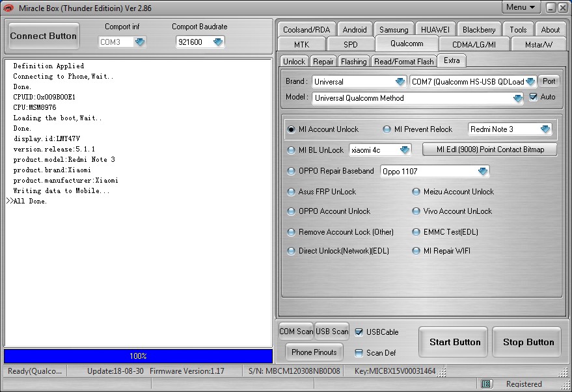
Task: Open the Menu dropdown in title bar
Action: click(x=521, y=7)
